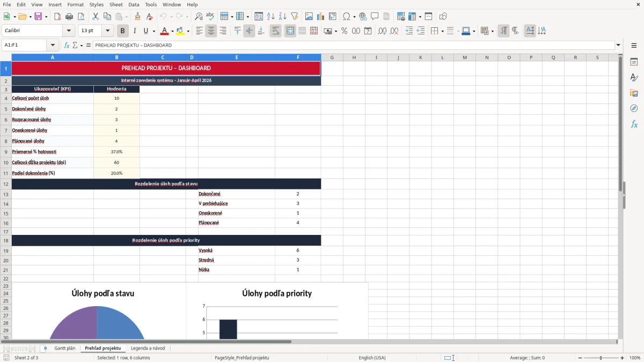Screen dimensions: 644x362
Task: Click the Print icon
Action: (69, 17)
